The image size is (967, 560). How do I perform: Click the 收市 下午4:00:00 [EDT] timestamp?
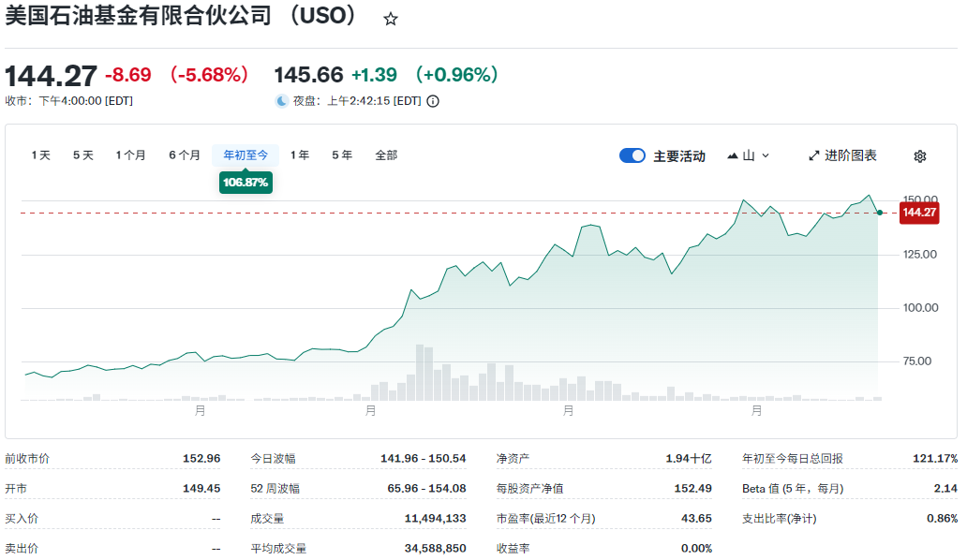pos(69,101)
